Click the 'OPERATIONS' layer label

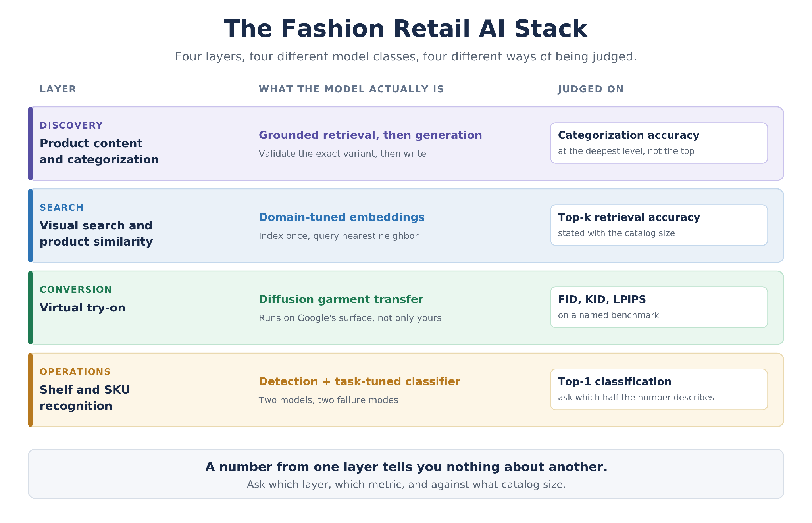(75, 372)
